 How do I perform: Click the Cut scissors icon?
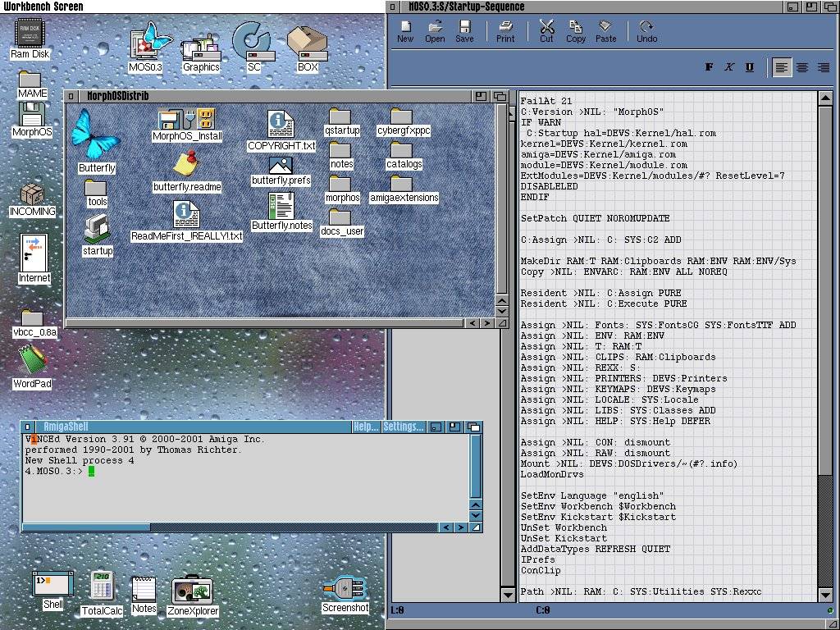[546, 31]
